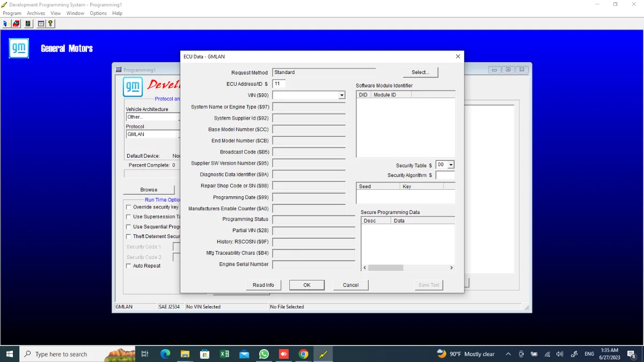The image size is (644, 362).
Task: Enable the Override security key checkbox
Action: 128,207
